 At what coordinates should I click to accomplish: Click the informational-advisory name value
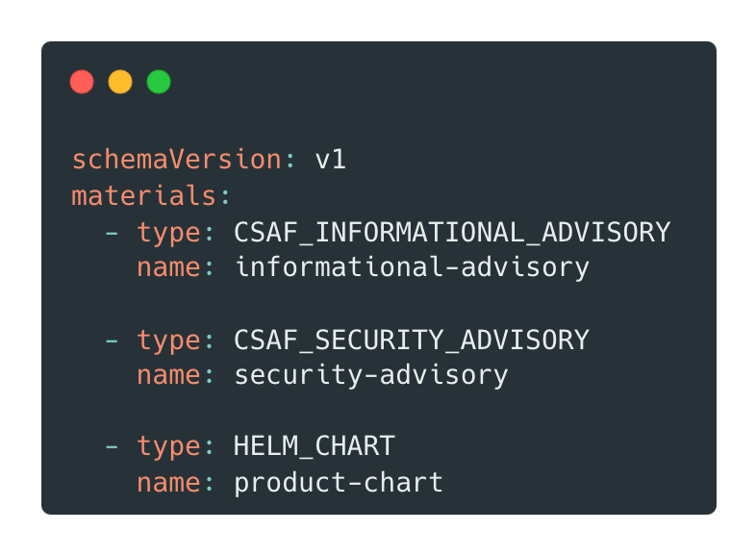(412, 267)
